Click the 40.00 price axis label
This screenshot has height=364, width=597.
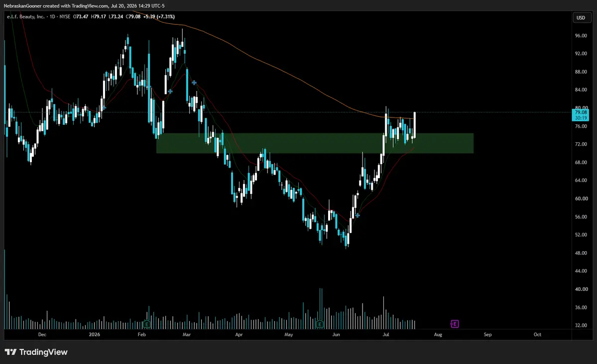click(x=581, y=289)
